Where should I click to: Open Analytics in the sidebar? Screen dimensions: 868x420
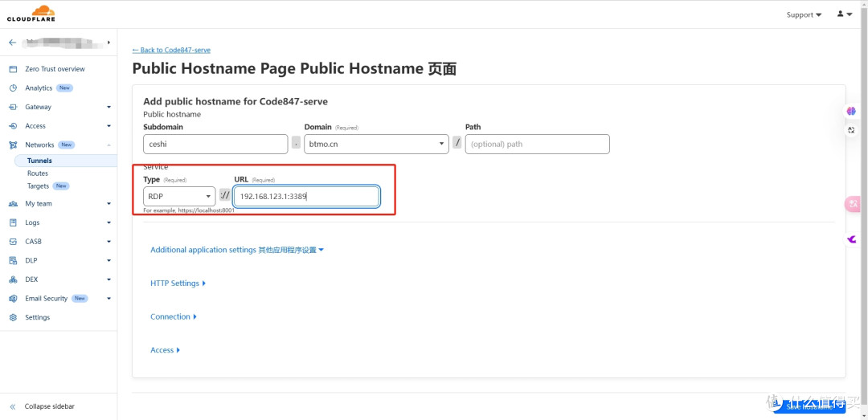(39, 88)
